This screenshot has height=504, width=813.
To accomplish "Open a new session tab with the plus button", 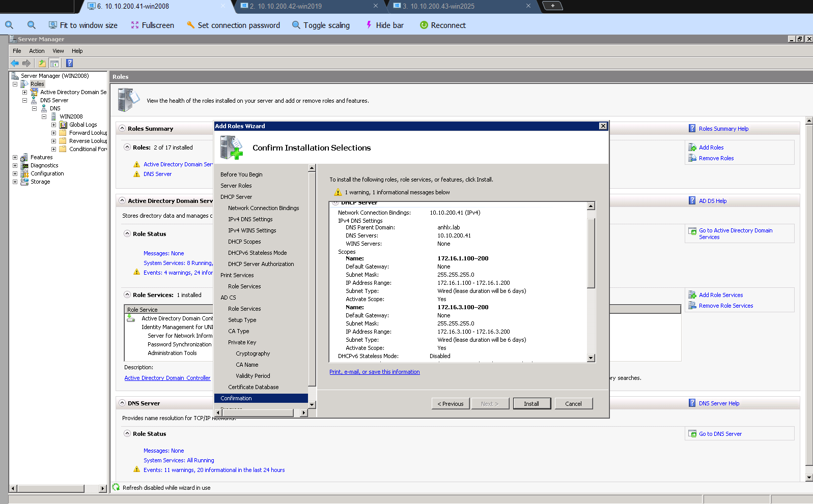I will [552, 6].
